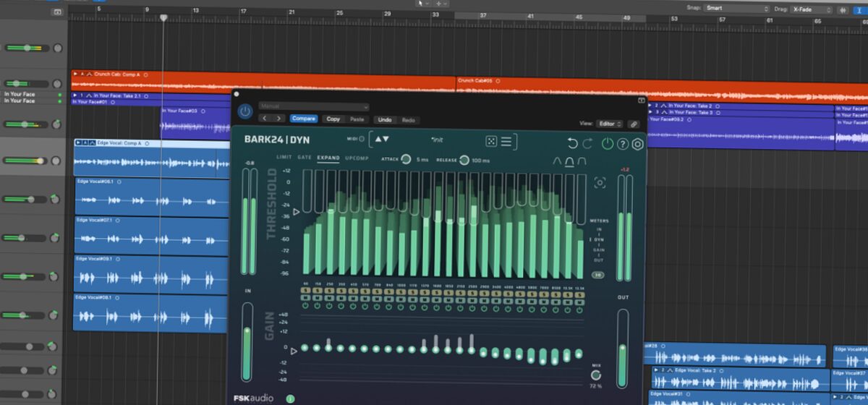Image resolution: width=868 pixels, height=405 pixels.
Task: Click the Compare button
Action: 304,119
